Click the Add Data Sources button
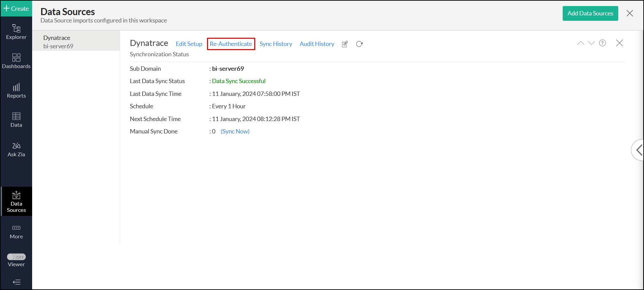 [590, 13]
